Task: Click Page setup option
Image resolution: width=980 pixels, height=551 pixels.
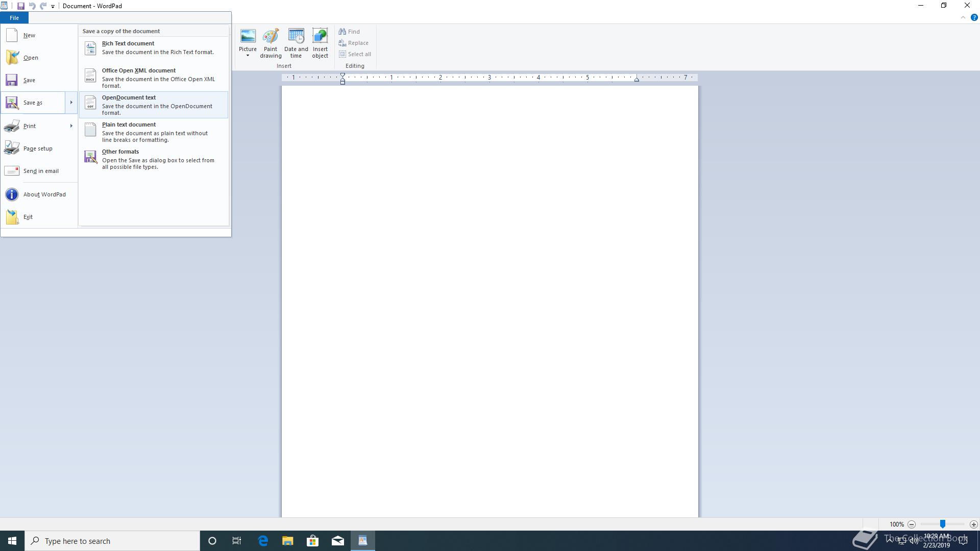Action: [38, 148]
